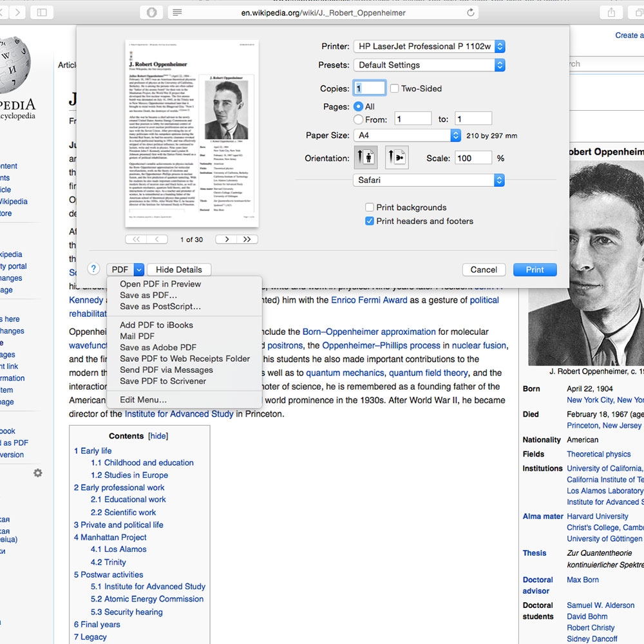Uncheck Print headers and footers

click(x=369, y=221)
